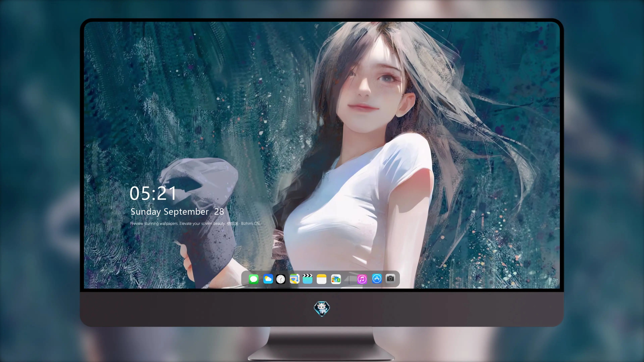Click the dock separator divider line
This screenshot has width=644, height=362.
pos(349,279)
